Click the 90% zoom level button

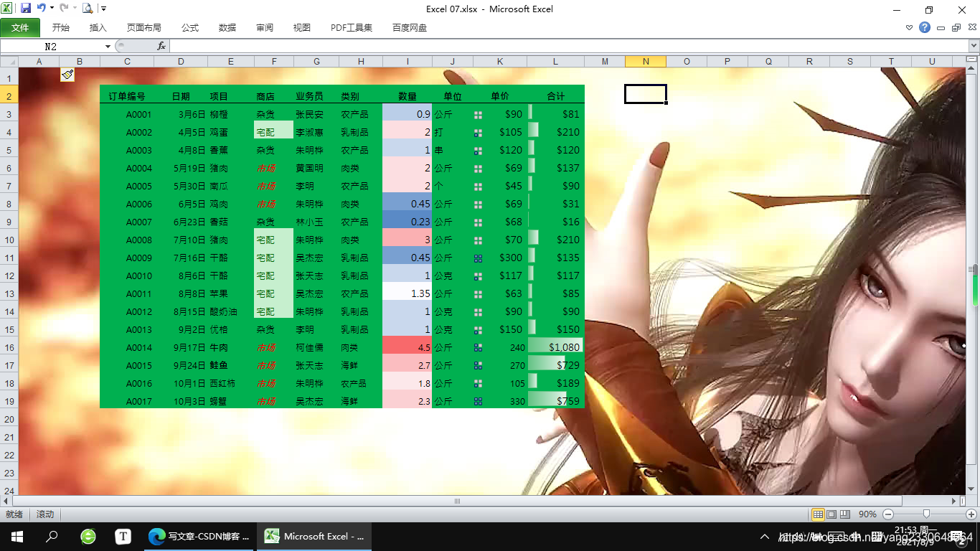[x=867, y=514]
